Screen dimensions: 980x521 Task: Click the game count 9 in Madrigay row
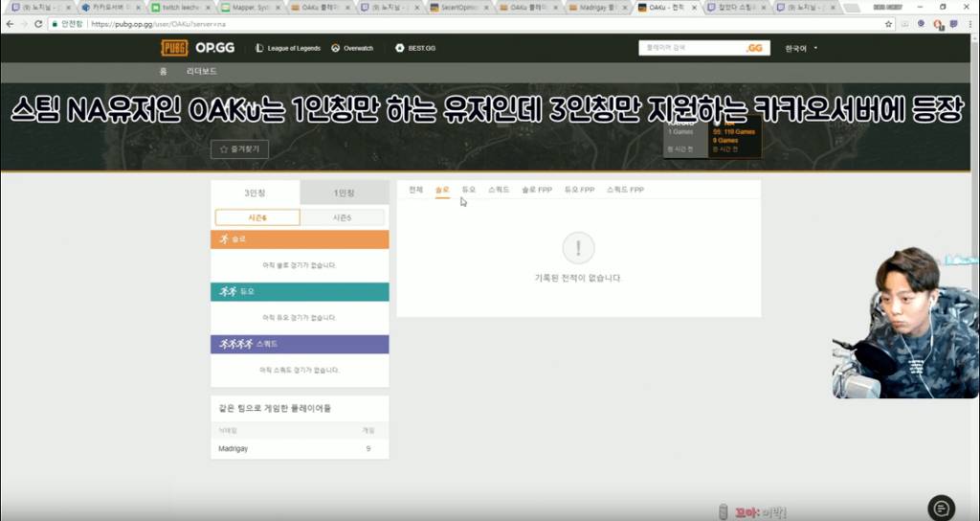[368, 448]
